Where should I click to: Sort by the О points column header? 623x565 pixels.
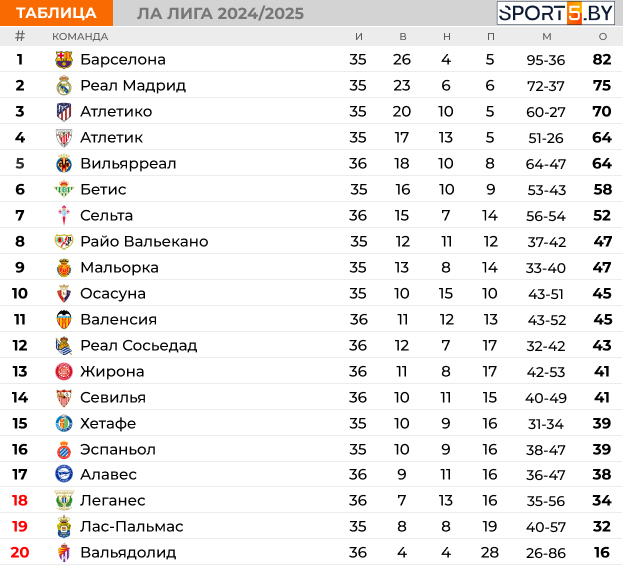tap(603, 37)
